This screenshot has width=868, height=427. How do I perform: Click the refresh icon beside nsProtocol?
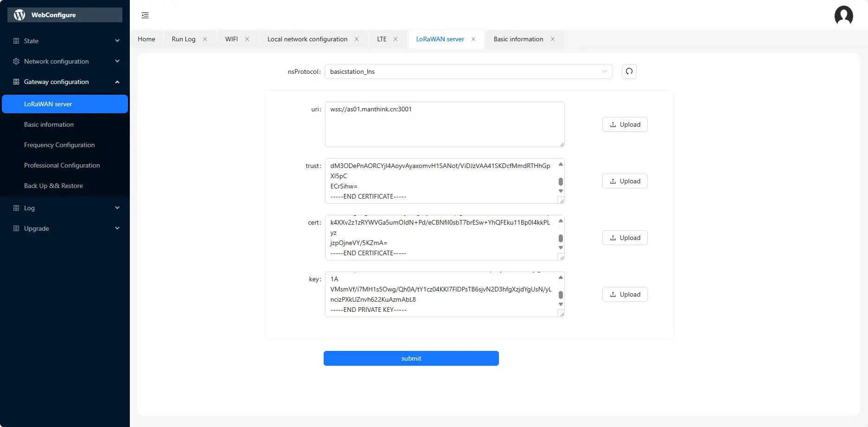[629, 71]
